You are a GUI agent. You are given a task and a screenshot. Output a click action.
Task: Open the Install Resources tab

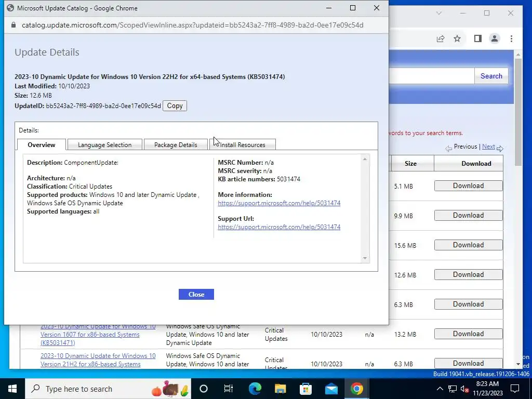coord(243,145)
